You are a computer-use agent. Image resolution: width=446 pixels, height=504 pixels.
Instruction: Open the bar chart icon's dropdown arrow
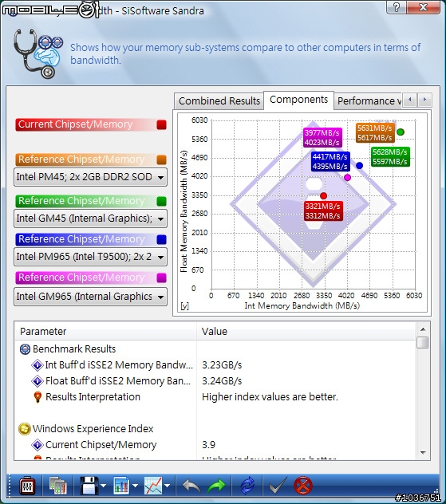pos(135,486)
